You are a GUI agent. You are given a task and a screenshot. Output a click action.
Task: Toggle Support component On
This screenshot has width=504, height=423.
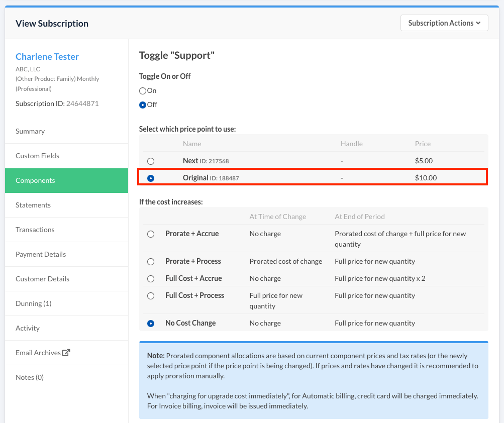[x=143, y=91]
